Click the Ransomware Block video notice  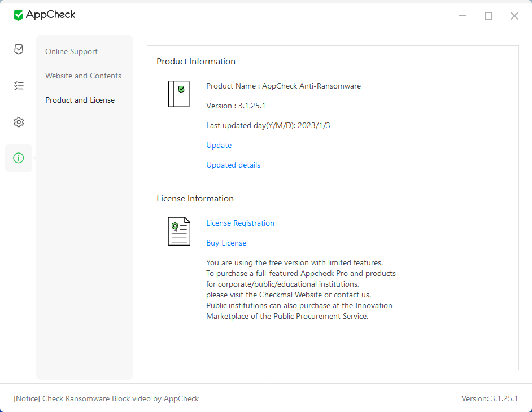[x=106, y=398]
